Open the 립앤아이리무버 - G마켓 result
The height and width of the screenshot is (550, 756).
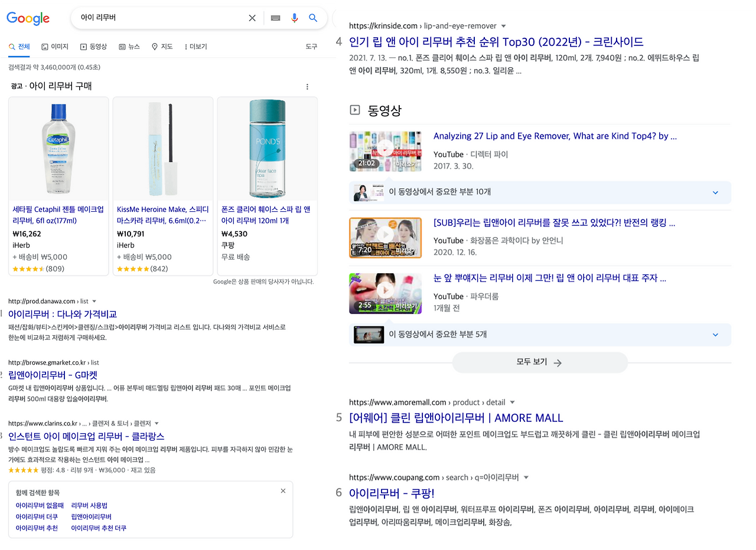coord(53,375)
